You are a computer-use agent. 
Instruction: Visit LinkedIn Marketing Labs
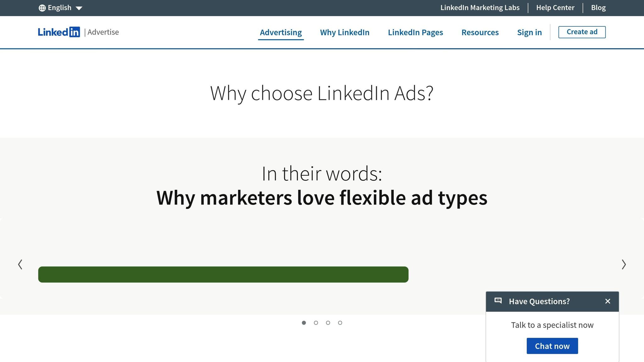(480, 7)
